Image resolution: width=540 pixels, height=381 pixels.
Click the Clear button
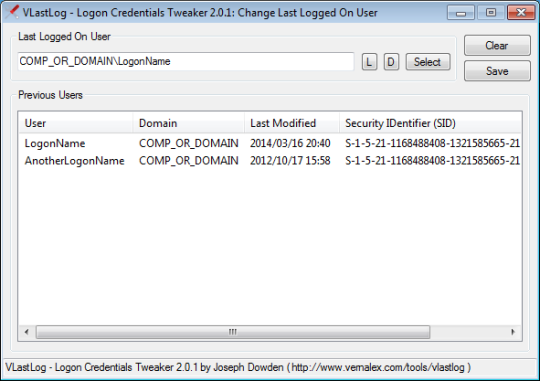[x=497, y=45]
